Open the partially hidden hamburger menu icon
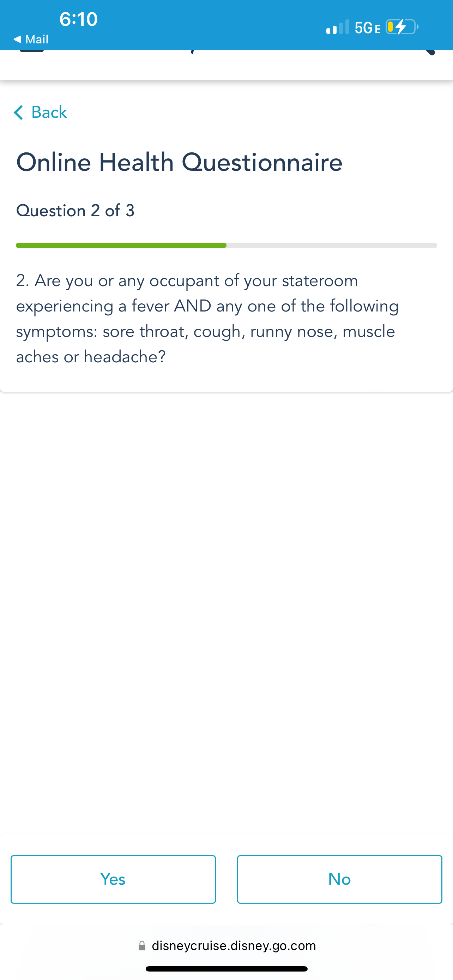 click(32, 50)
